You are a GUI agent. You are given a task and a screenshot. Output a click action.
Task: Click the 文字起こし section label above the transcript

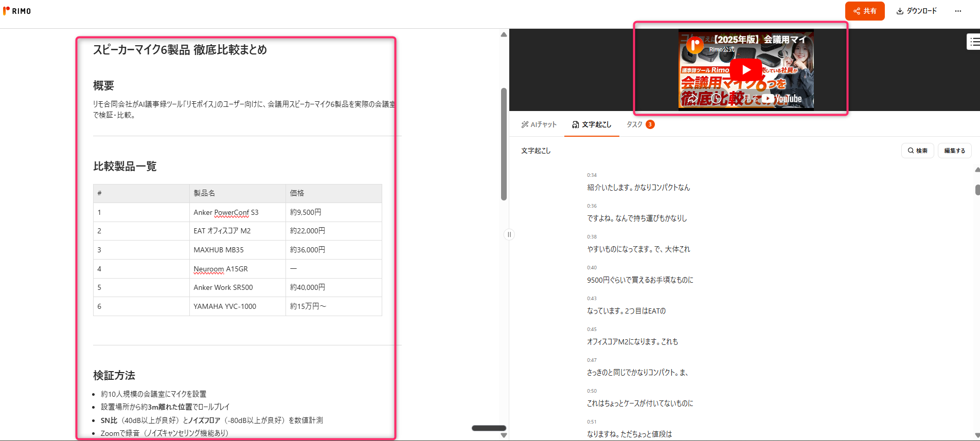pos(536,151)
